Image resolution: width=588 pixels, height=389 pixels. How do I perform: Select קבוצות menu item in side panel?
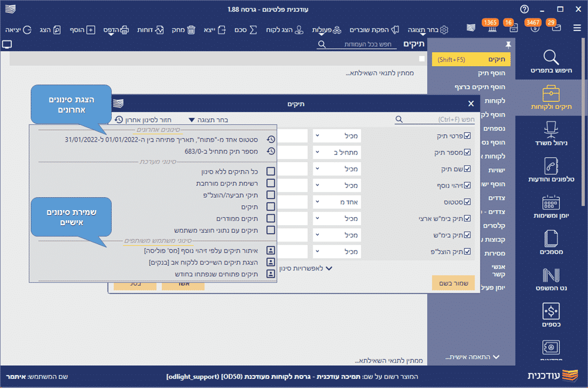point(494,239)
